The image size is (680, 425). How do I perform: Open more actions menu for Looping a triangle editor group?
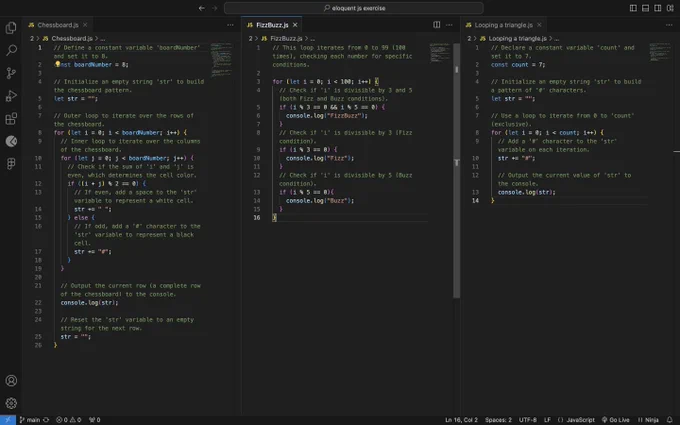(x=669, y=25)
